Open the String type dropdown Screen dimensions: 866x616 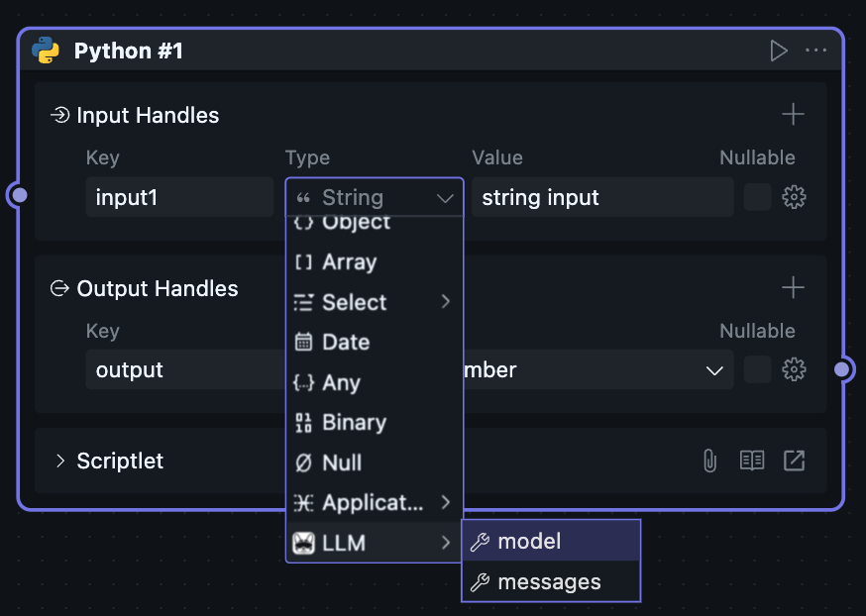point(375,197)
